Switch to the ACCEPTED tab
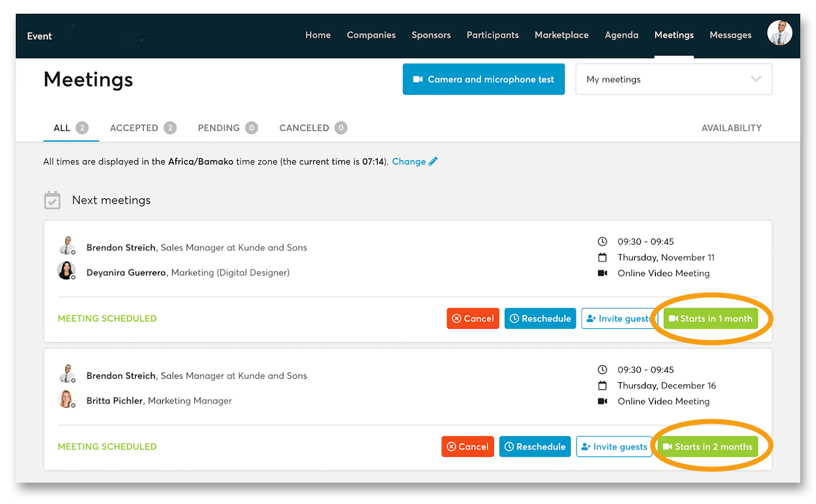The image size is (816, 504). [x=143, y=128]
